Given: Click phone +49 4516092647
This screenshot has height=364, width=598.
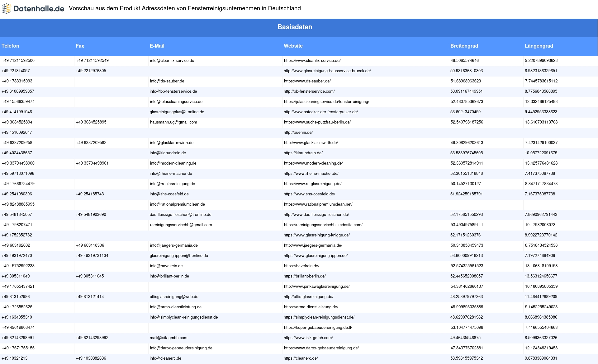Looking at the screenshot, I should pos(17,133).
